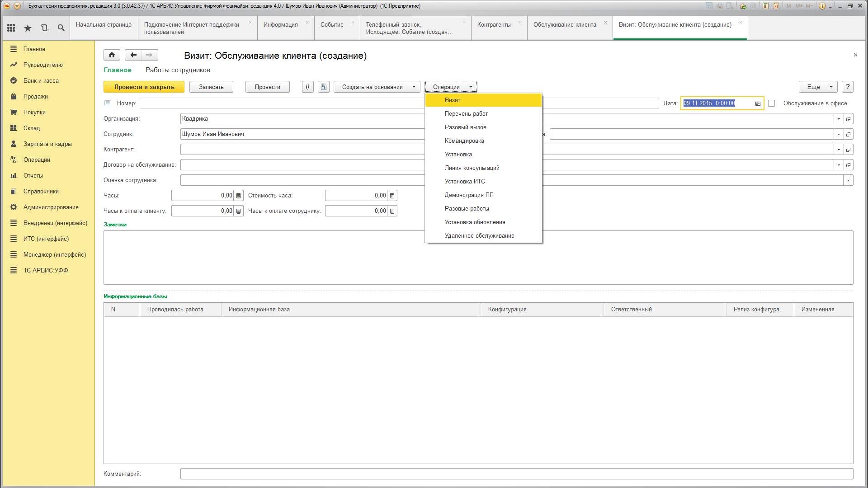Click the back arrow icon
This screenshot has width=868, height=488.
[x=133, y=55]
